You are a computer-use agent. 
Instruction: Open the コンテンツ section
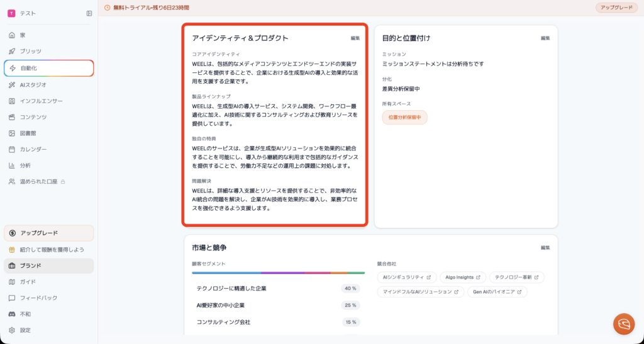pyautogui.click(x=49, y=117)
